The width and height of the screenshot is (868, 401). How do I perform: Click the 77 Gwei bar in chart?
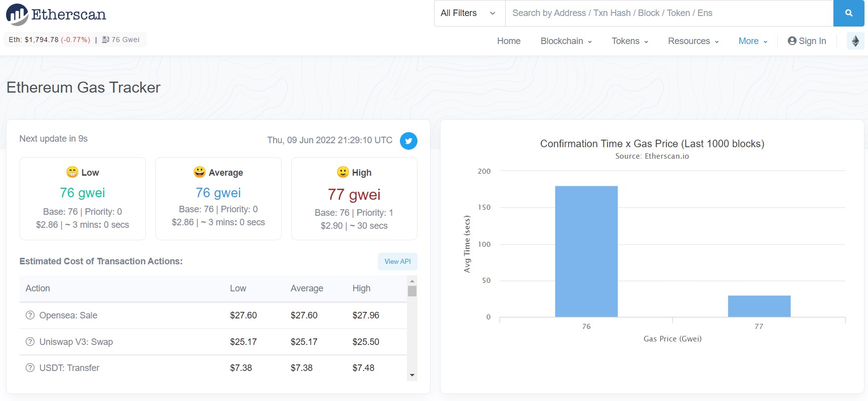759,306
